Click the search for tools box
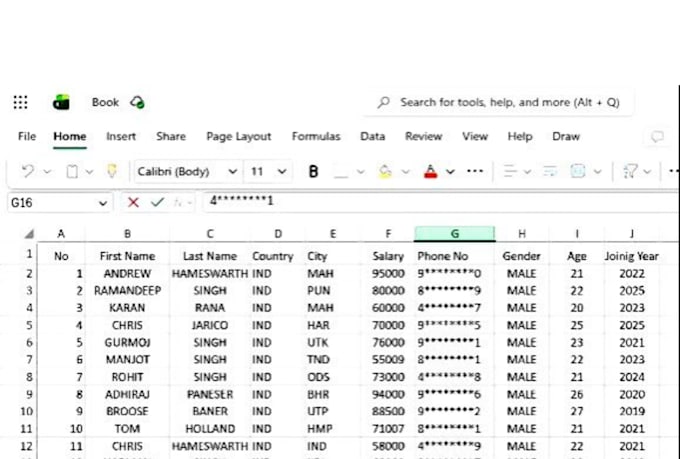 pos(498,102)
